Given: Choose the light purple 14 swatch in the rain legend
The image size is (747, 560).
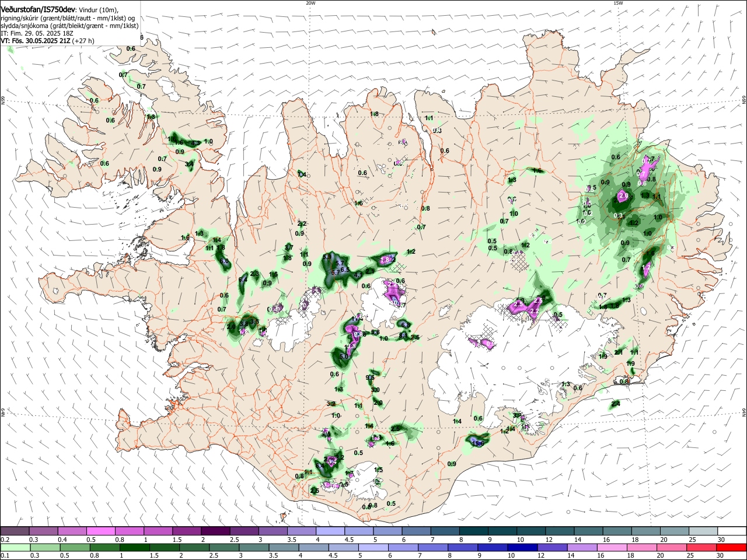Looking at the screenshot, I should click(581, 548).
